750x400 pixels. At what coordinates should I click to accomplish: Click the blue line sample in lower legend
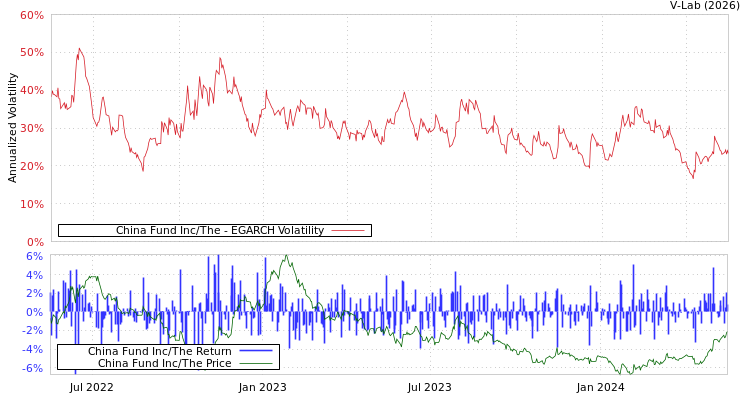coord(255,352)
